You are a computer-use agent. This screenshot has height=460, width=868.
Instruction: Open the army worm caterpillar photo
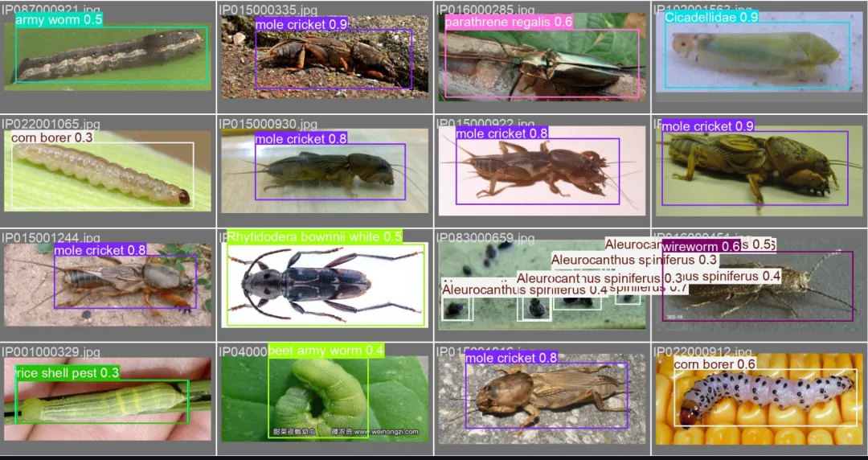[108, 56]
